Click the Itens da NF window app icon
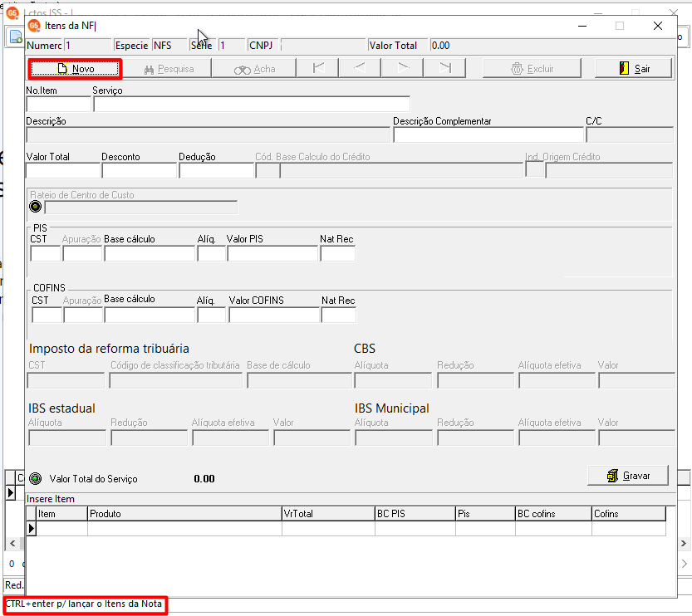 34,26
